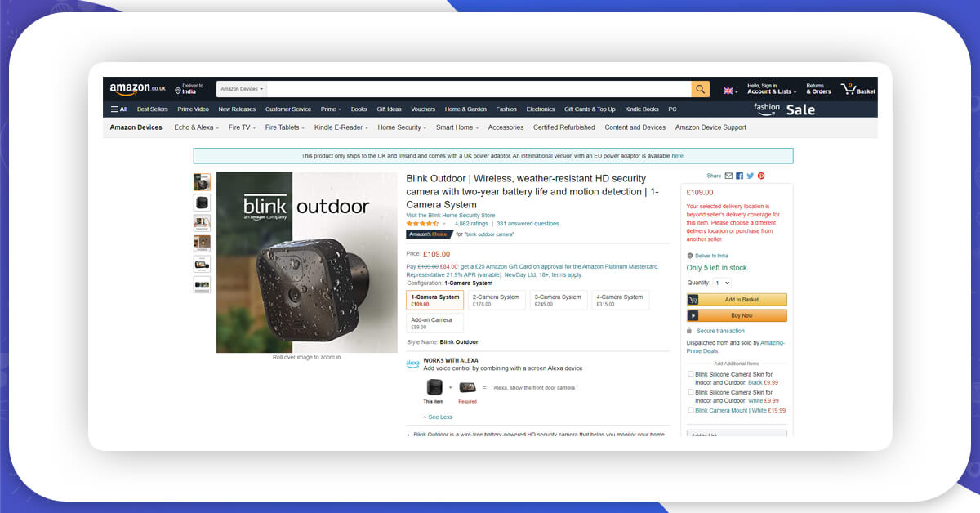980x513 pixels.
Task: Open the 331 answered questions link
Action: click(528, 224)
